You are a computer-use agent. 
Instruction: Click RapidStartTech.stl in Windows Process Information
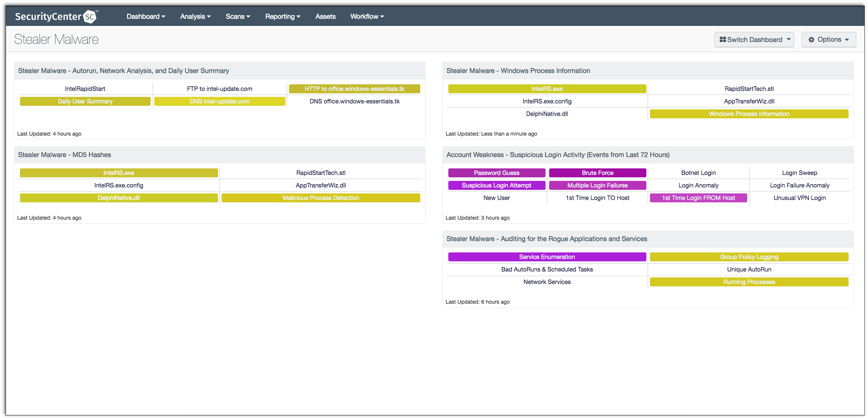coord(749,89)
